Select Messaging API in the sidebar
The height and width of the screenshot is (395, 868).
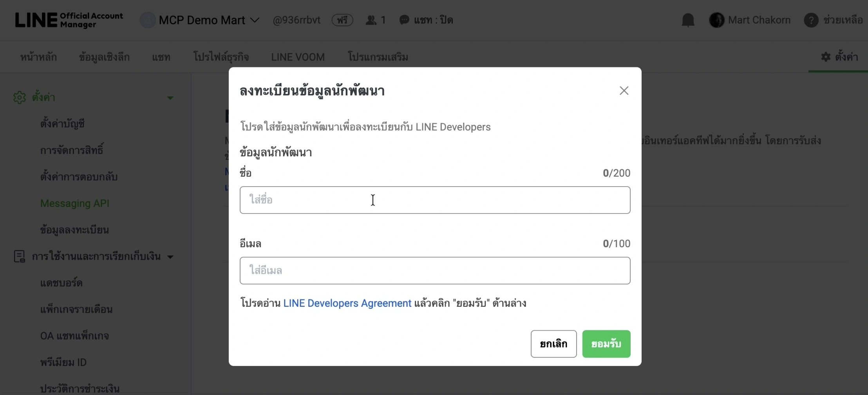75,203
